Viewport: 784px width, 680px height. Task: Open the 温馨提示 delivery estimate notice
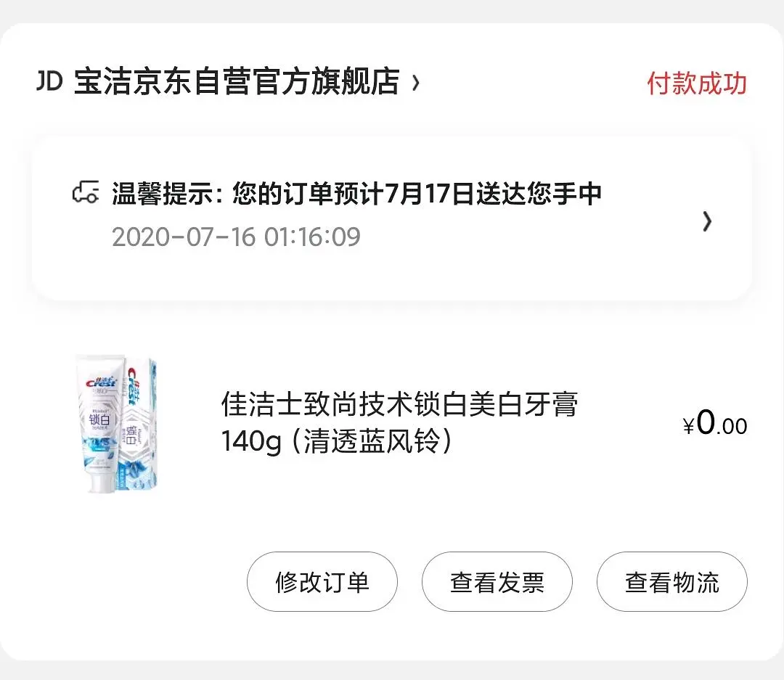coord(356,194)
